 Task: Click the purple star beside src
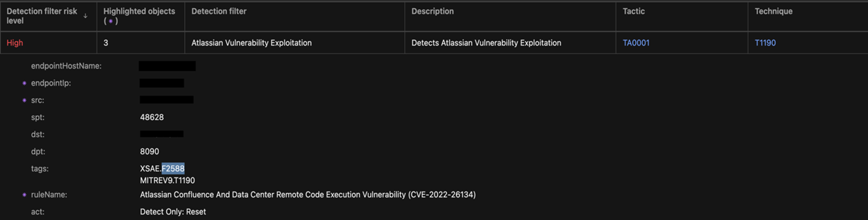pos(24,100)
